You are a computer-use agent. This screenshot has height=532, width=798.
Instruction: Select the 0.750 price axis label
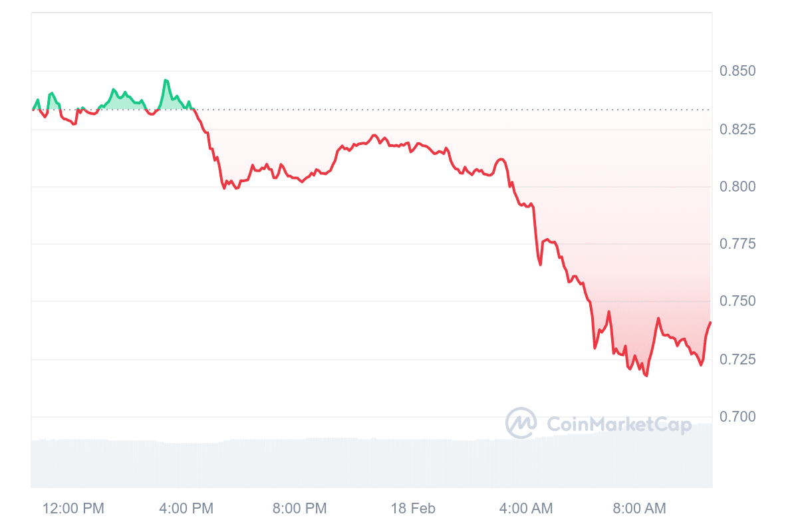pyautogui.click(x=737, y=301)
